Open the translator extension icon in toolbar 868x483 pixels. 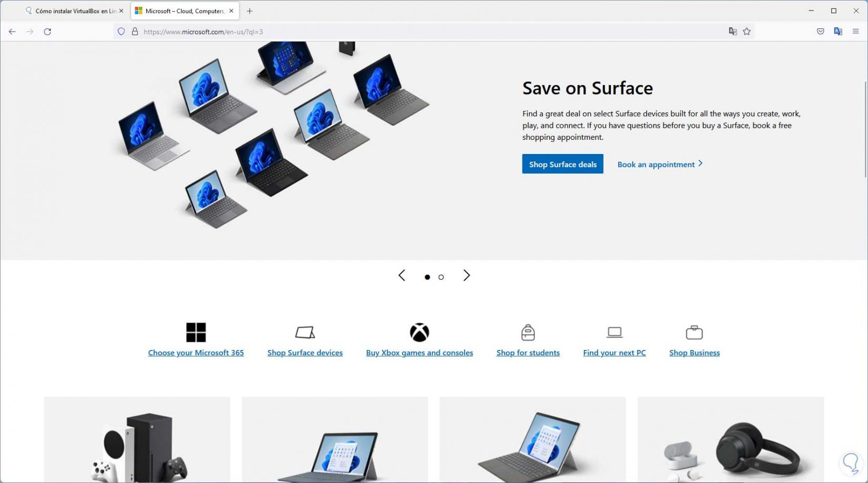pos(838,32)
